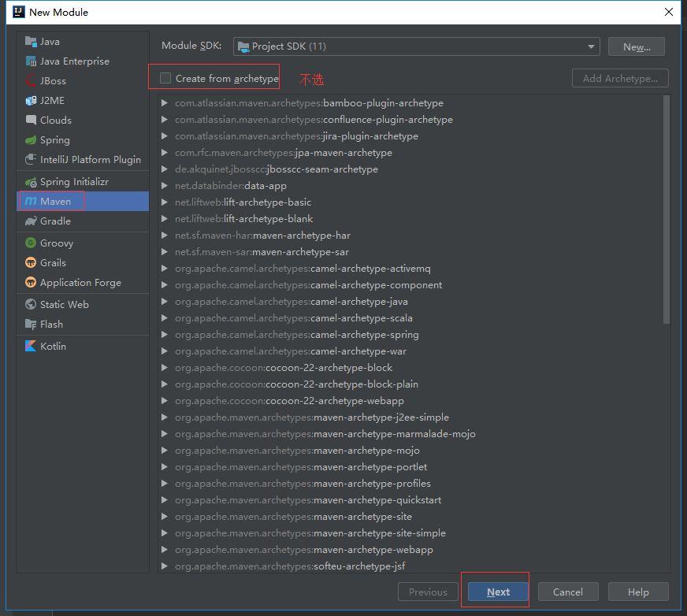Viewport: 687px width, 616px height.
Task: Select lift-archetype-blank row
Action: click(x=411, y=219)
